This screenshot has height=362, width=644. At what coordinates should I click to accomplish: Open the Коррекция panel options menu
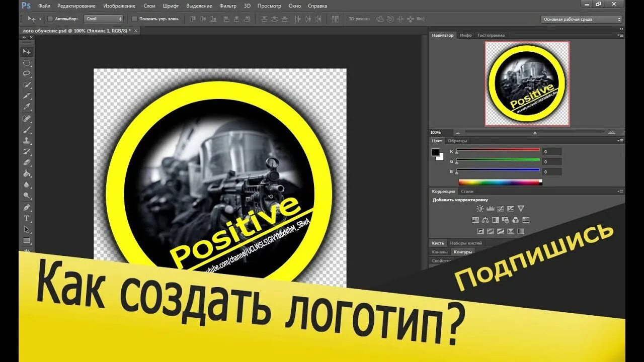620,191
